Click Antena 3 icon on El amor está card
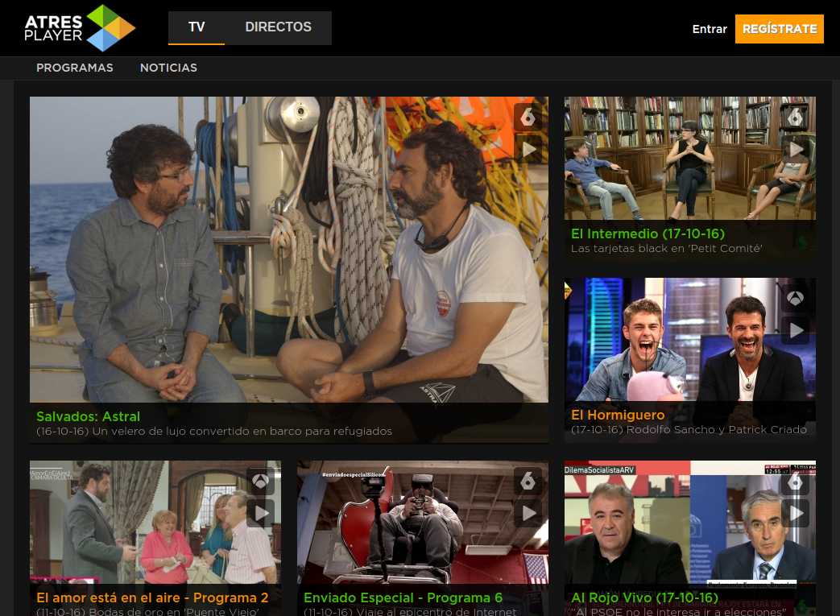 [x=260, y=481]
